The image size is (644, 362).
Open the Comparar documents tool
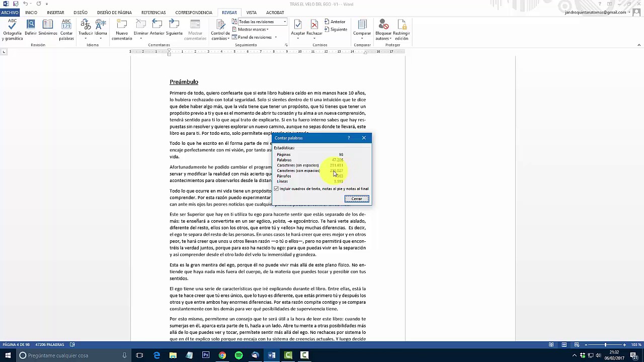coord(362,30)
